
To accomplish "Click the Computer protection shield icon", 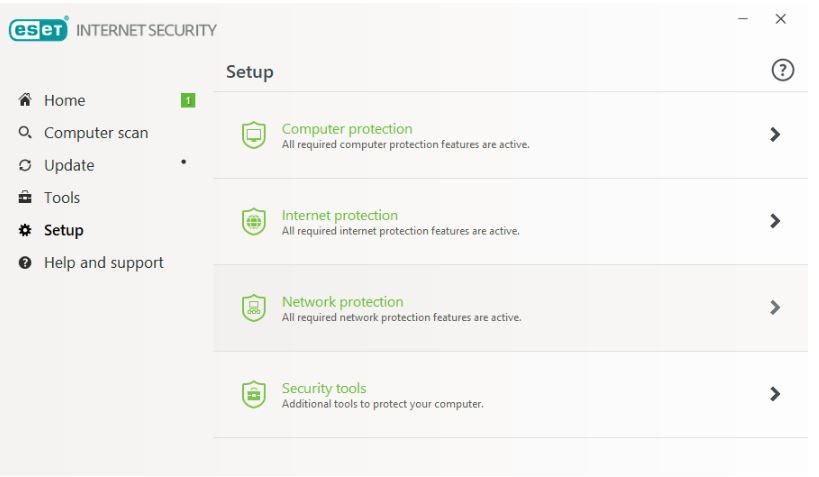I will point(254,135).
